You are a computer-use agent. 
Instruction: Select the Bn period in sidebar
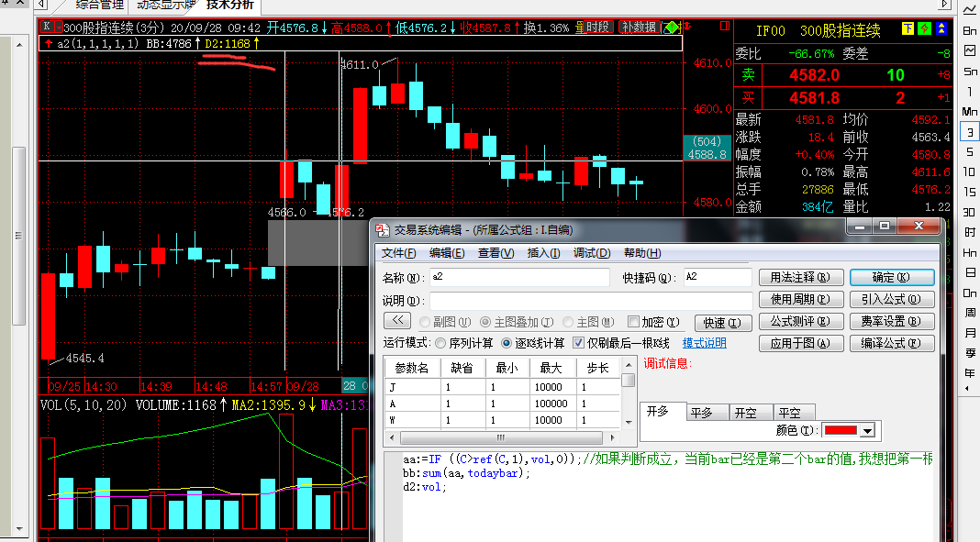point(969,30)
